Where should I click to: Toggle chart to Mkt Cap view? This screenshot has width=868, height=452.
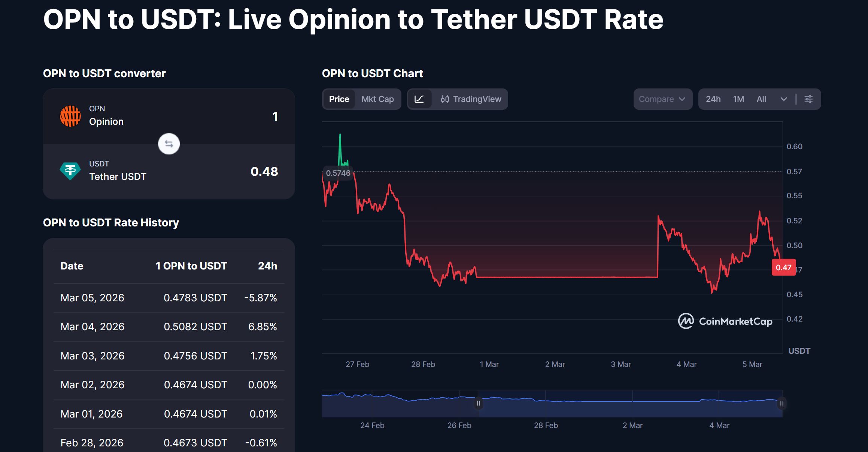[377, 99]
